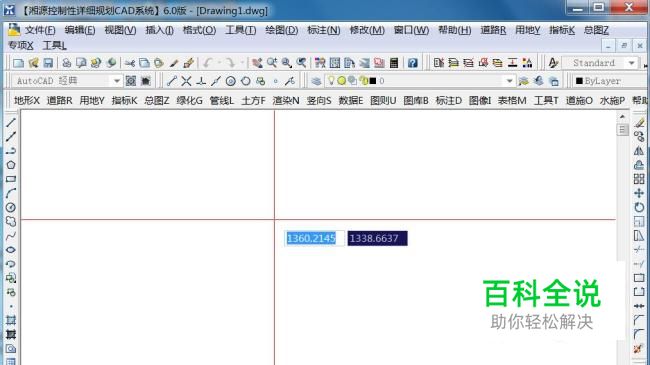The width and height of the screenshot is (650, 365).
Task: Select the Rectangle draw tool
Action: click(x=11, y=179)
